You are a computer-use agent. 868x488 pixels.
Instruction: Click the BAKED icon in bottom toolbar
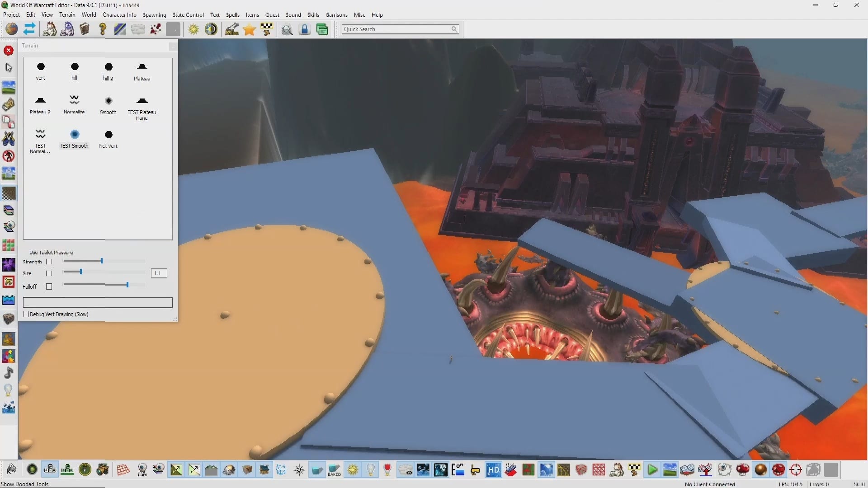335,470
